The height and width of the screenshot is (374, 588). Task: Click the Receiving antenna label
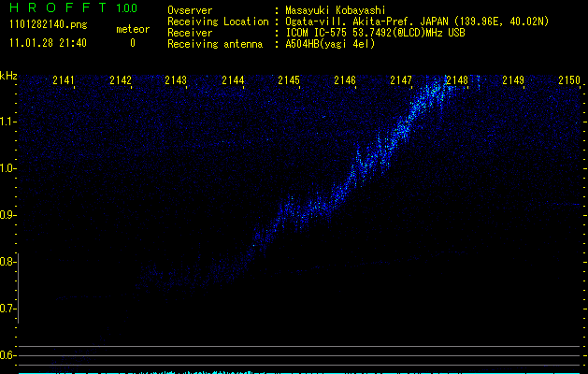[215, 44]
